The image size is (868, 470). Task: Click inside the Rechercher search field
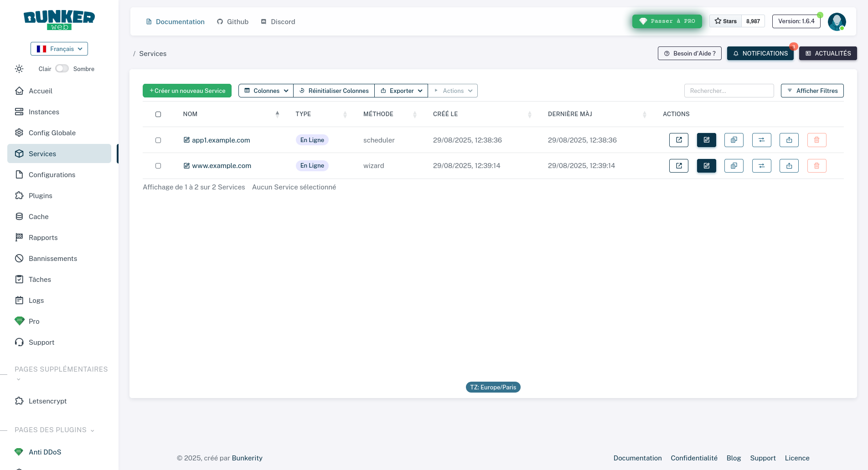pyautogui.click(x=728, y=91)
